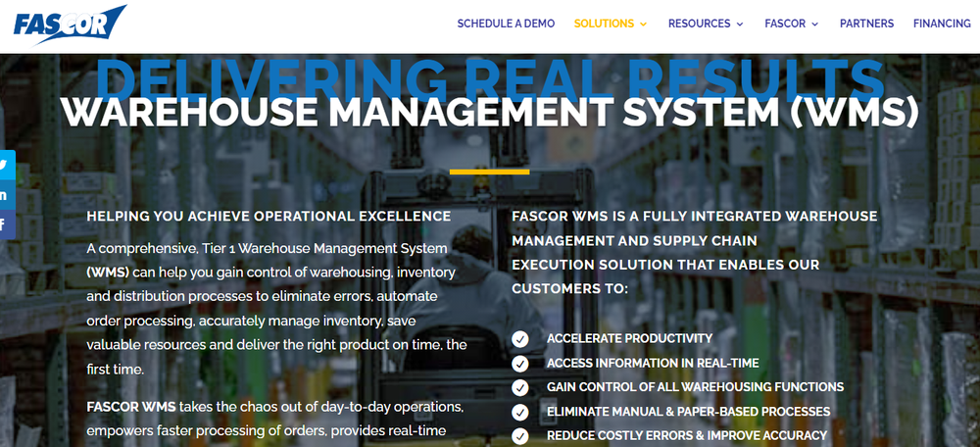The image size is (980, 447).
Task: Click Access Information in Real-Time item
Action: tap(653, 364)
